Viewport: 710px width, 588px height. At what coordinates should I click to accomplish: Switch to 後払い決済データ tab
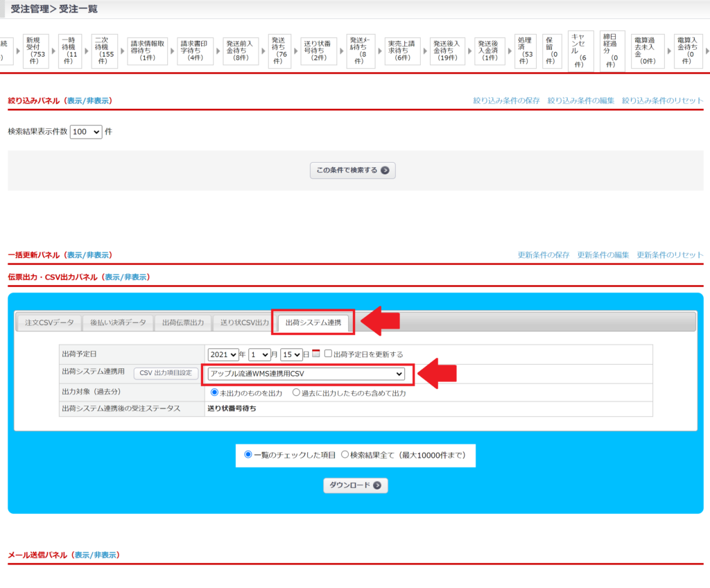[118, 322]
